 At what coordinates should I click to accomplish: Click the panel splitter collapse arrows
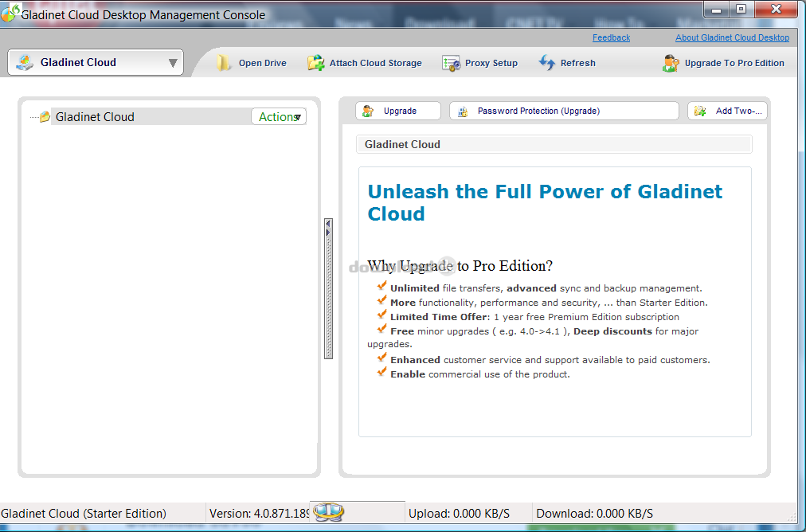pos(328,229)
